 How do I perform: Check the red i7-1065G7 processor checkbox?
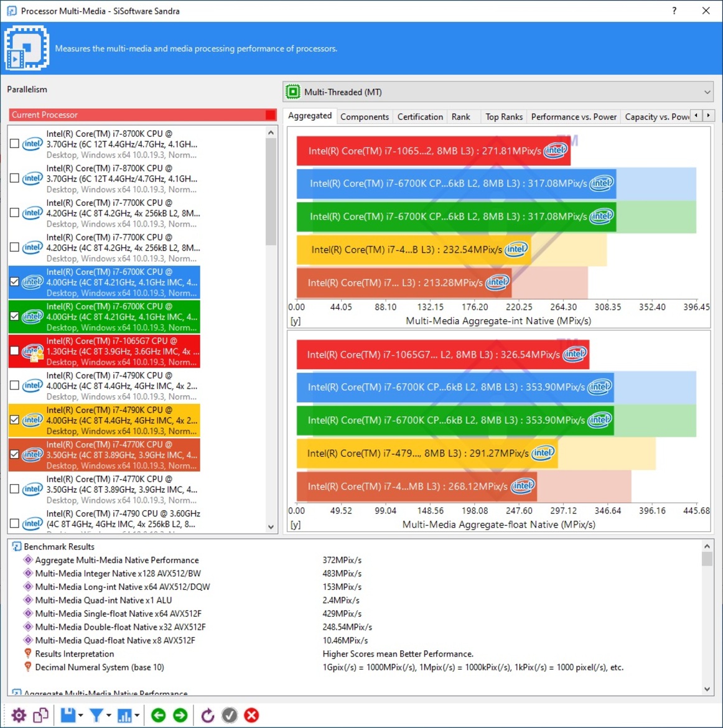tap(14, 351)
